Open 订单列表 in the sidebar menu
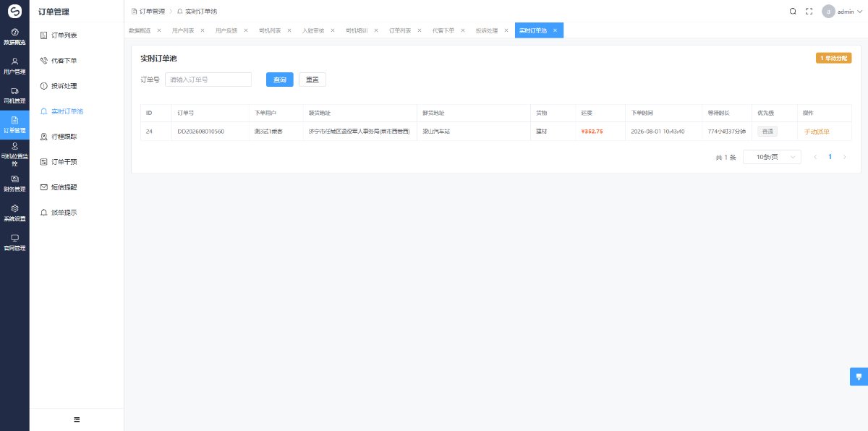 [x=77, y=35]
